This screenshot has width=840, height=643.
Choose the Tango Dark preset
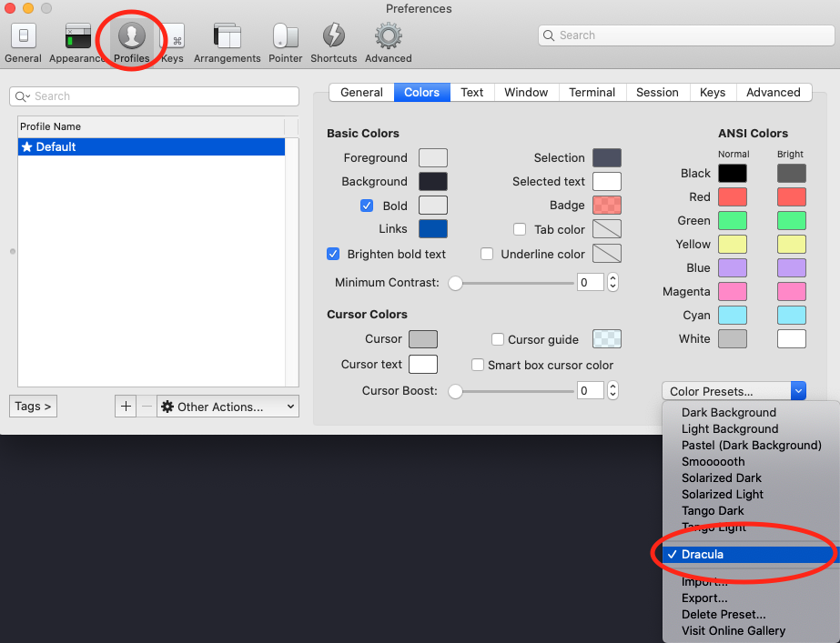[x=751, y=511]
